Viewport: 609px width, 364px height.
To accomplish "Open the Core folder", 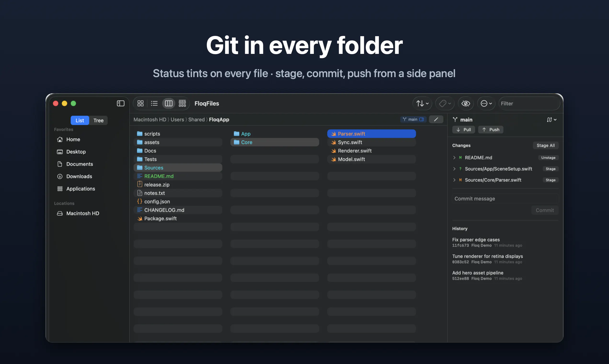I will pyautogui.click(x=275, y=142).
